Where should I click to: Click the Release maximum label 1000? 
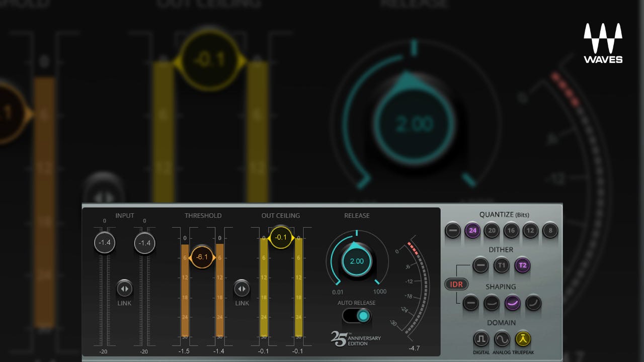point(380,292)
